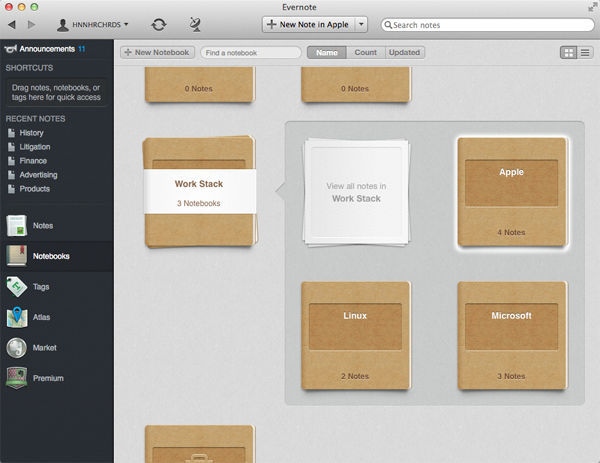Collapse the Work Stack notebook stack
The image size is (600, 463).
coord(199,192)
